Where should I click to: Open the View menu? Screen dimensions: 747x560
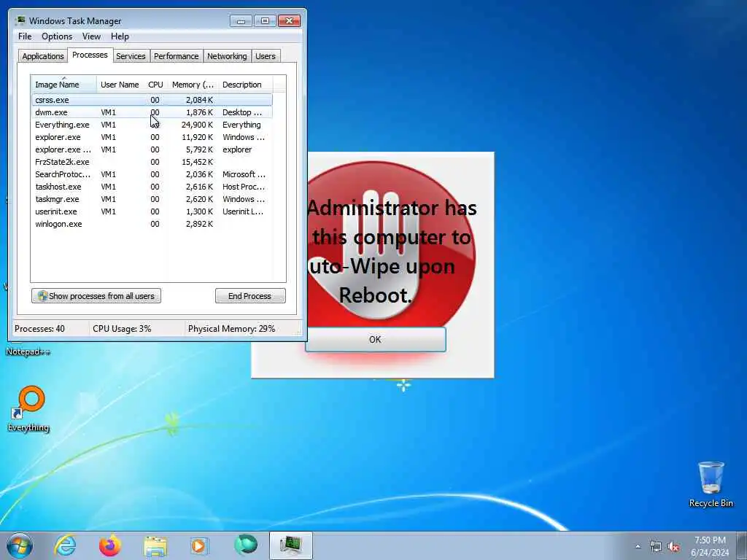(x=91, y=36)
